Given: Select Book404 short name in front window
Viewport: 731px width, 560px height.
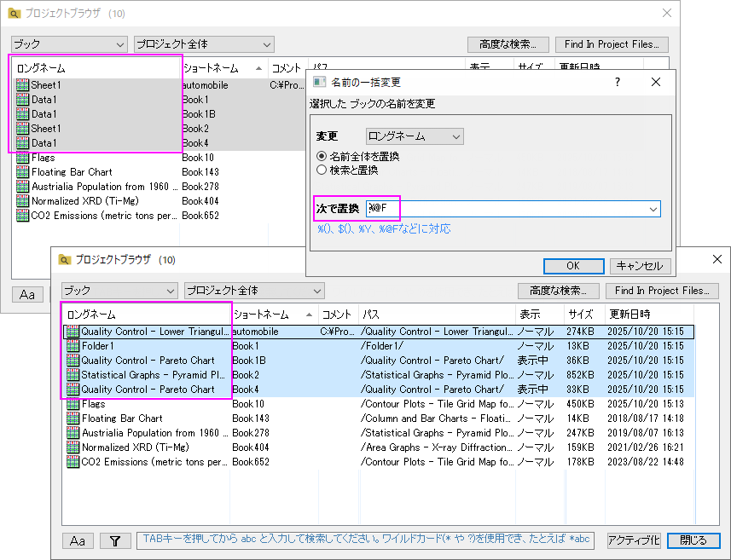Looking at the screenshot, I should pyautogui.click(x=251, y=447).
